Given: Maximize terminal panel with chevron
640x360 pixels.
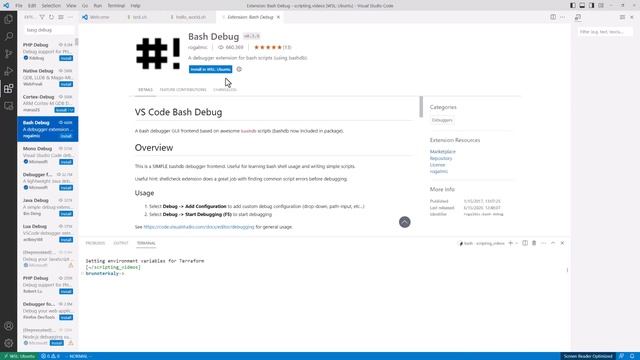Looking at the screenshot, I should (553, 243).
